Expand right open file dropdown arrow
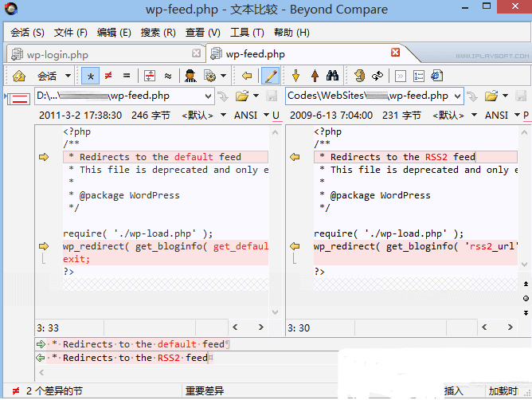The width and height of the screenshot is (532, 400). [505, 96]
